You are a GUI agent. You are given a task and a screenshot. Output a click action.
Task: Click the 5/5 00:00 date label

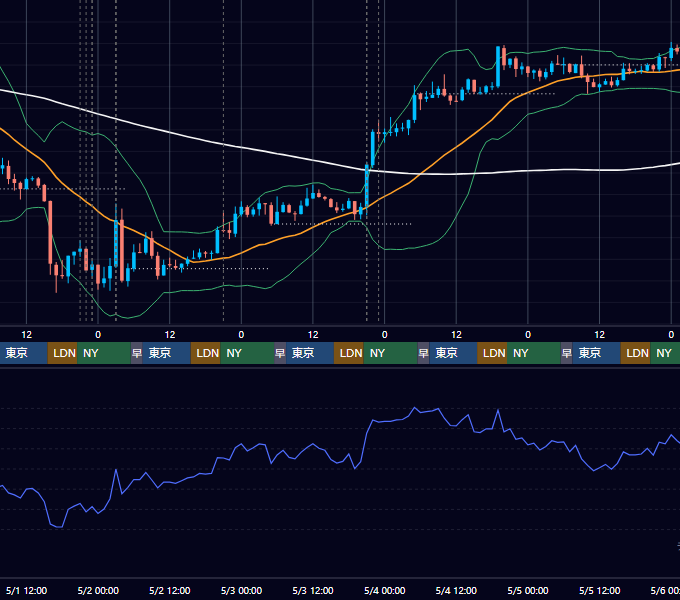pos(528,590)
